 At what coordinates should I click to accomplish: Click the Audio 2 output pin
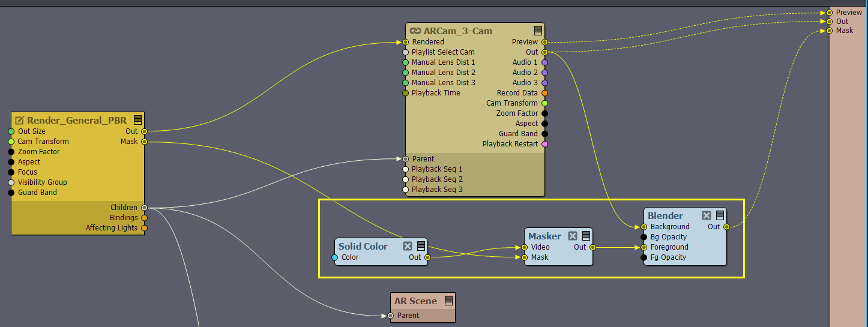pos(544,73)
